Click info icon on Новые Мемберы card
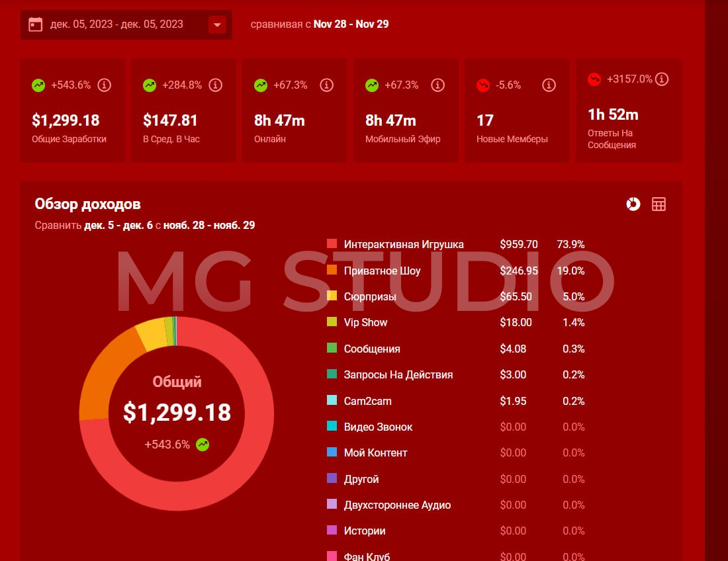 point(549,85)
